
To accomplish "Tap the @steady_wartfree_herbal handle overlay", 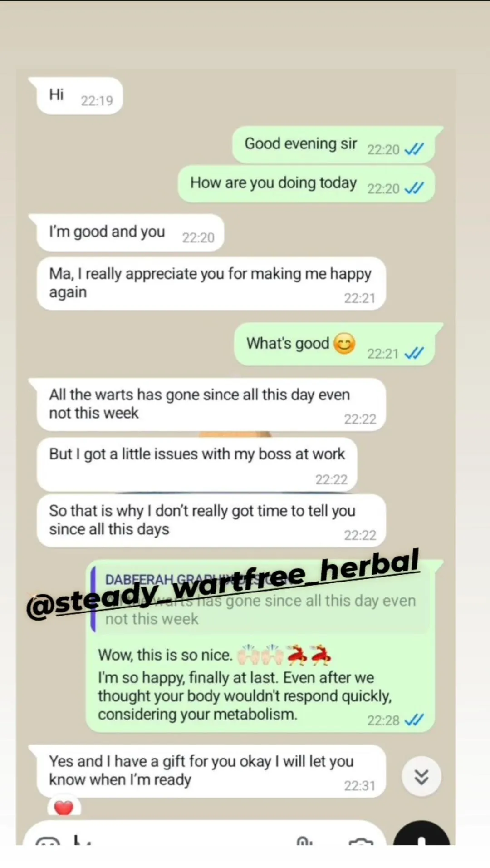I will pos(222,584).
